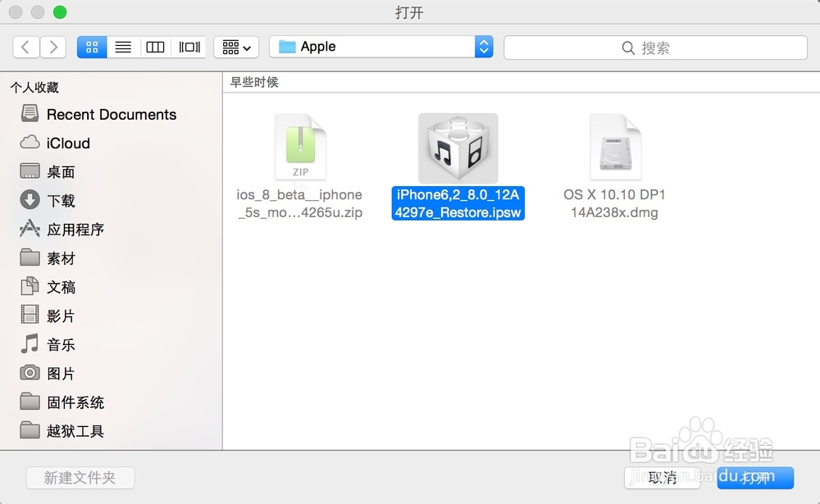Open the Apple folder location dropdown
Image resolution: width=820 pixels, height=504 pixels.
point(381,47)
